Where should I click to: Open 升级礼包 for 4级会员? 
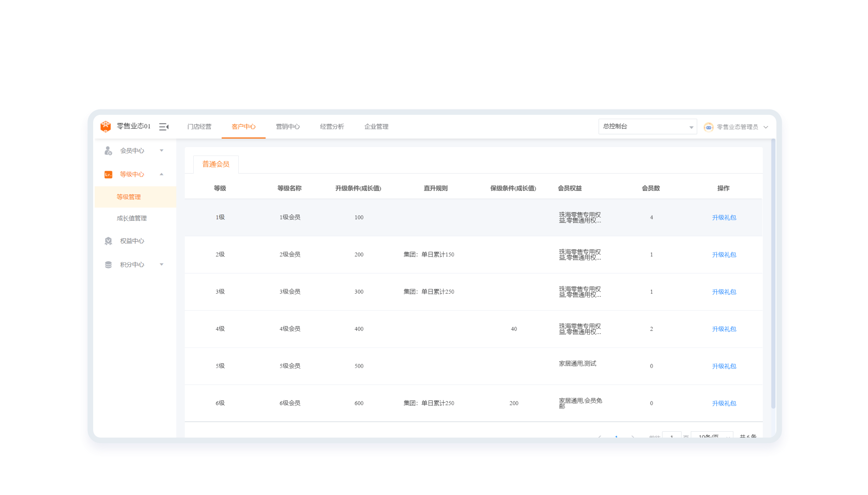point(724,329)
